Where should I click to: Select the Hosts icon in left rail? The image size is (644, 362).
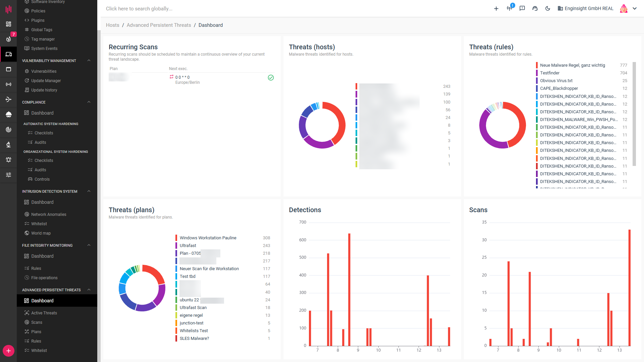coord(9,54)
